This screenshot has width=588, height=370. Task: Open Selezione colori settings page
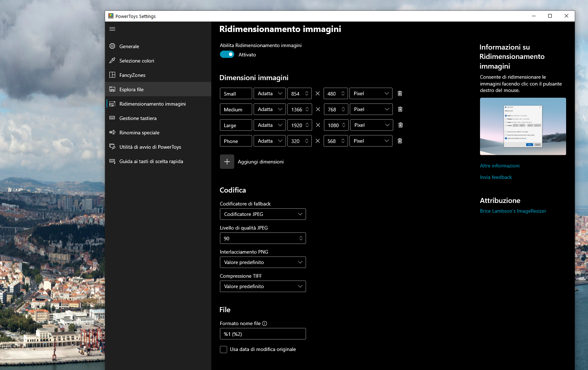click(x=158, y=60)
